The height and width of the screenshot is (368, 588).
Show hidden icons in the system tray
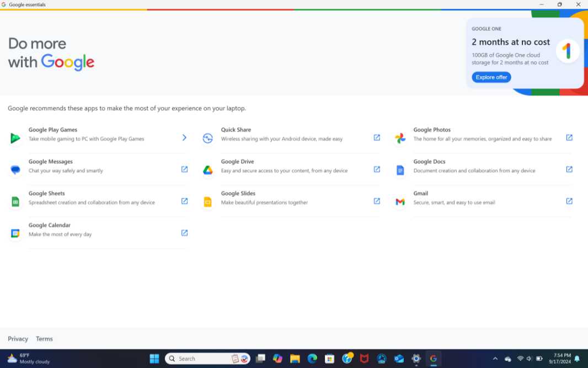pos(495,359)
